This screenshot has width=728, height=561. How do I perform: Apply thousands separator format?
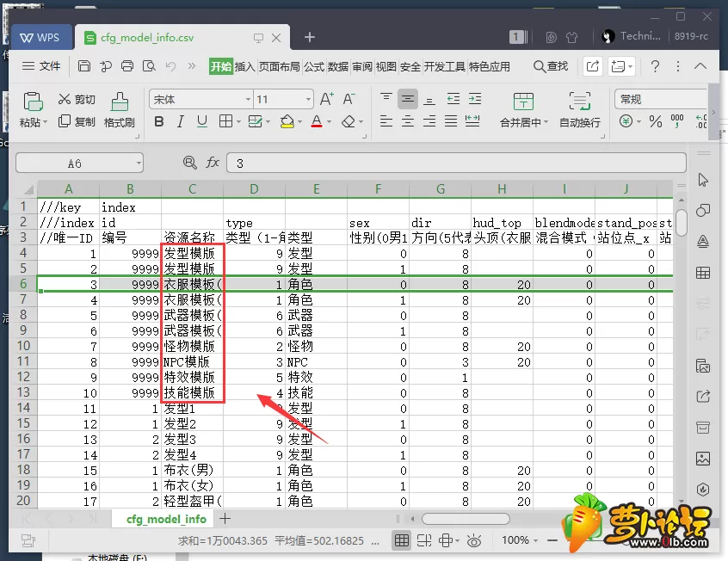[x=677, y=121]
